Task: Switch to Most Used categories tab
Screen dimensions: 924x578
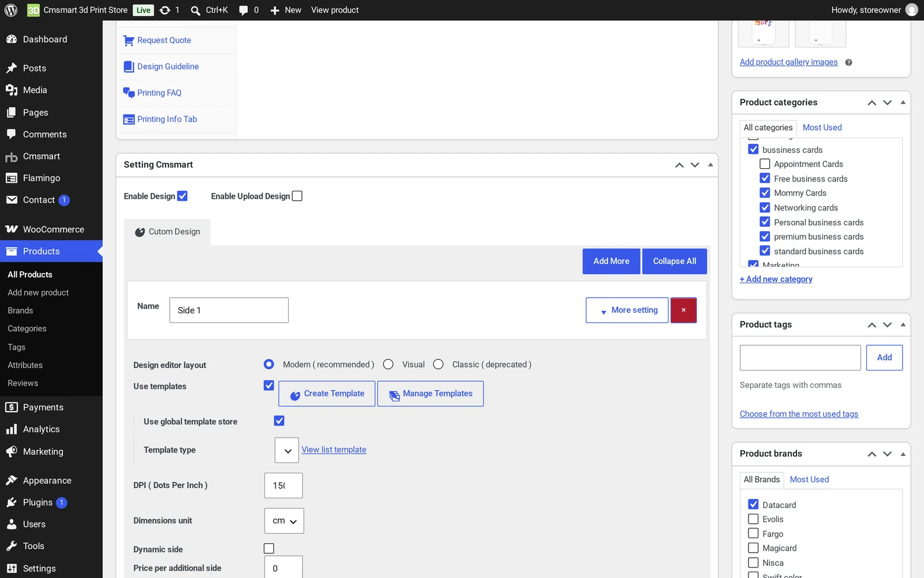Action: [x=822, y=128]
